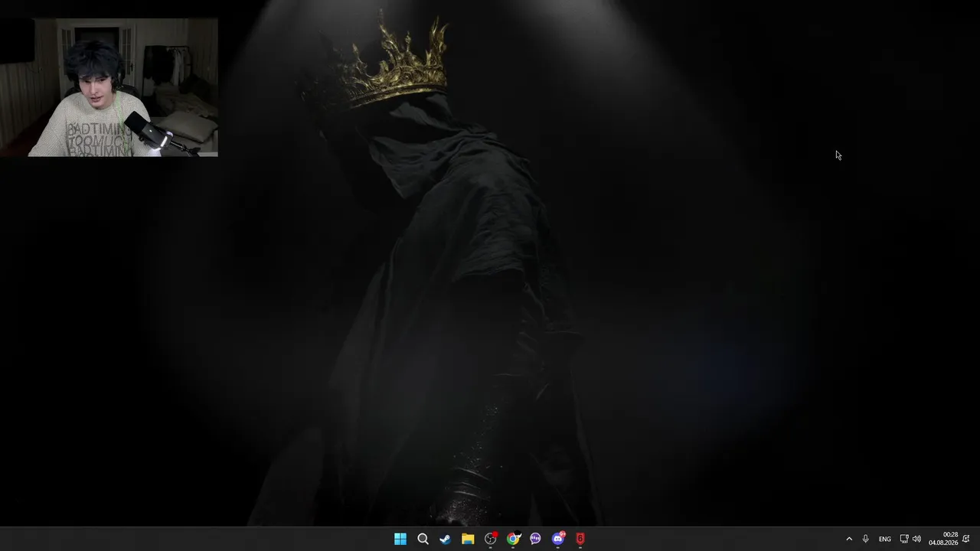This screenshot has height=551, width=980.
Task: Switch input language via ENG indicator
Action: point(885,539)
